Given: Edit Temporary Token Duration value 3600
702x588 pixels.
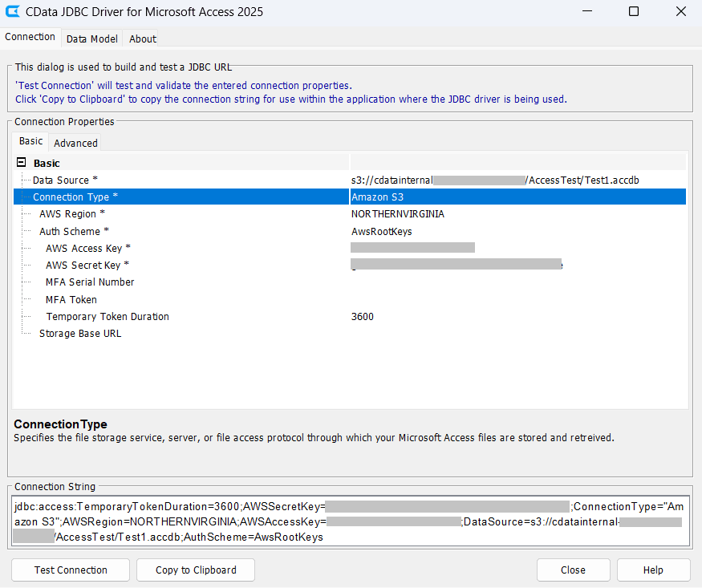Looking at the screenshot, I should point(517,317).
